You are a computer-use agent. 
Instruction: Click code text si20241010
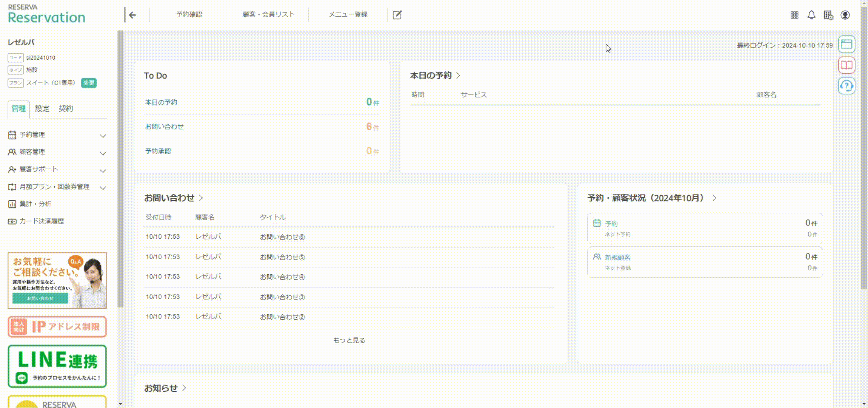[x=41, y=58]
